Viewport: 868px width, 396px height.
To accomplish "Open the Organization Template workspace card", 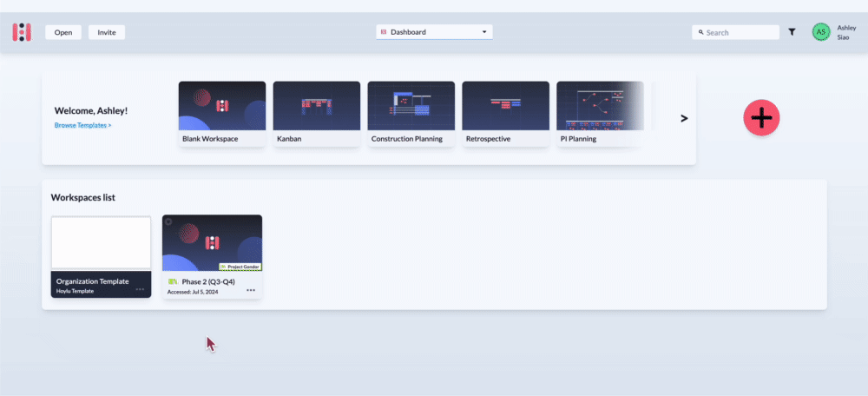I will [101, 257].
